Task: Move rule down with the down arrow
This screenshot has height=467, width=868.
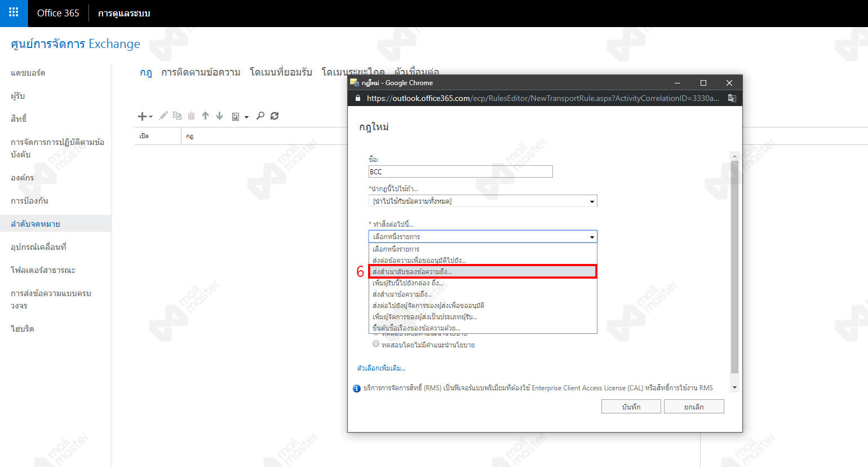Action: tap(219, 116)
